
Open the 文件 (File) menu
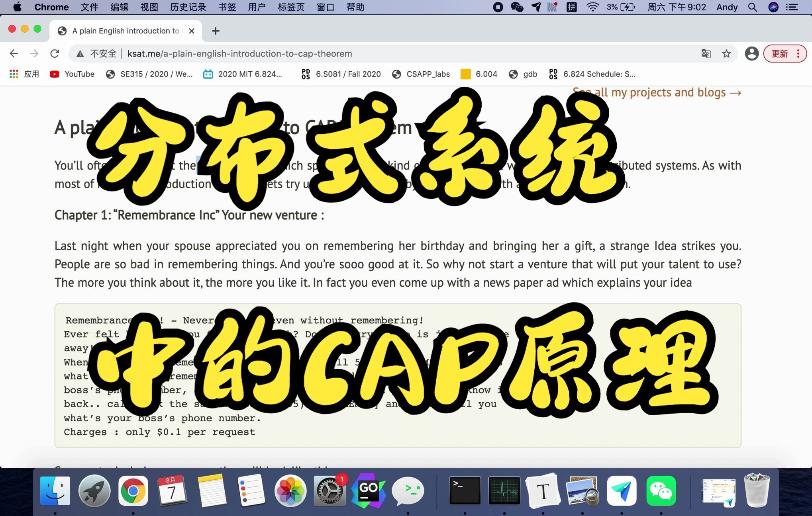click(x=89, y=7)
